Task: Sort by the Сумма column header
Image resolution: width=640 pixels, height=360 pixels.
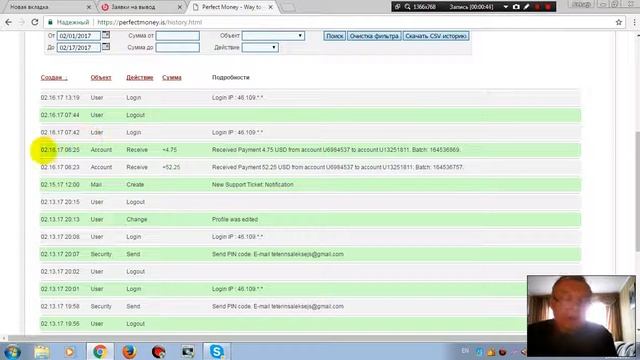Action: pos(172,78)
